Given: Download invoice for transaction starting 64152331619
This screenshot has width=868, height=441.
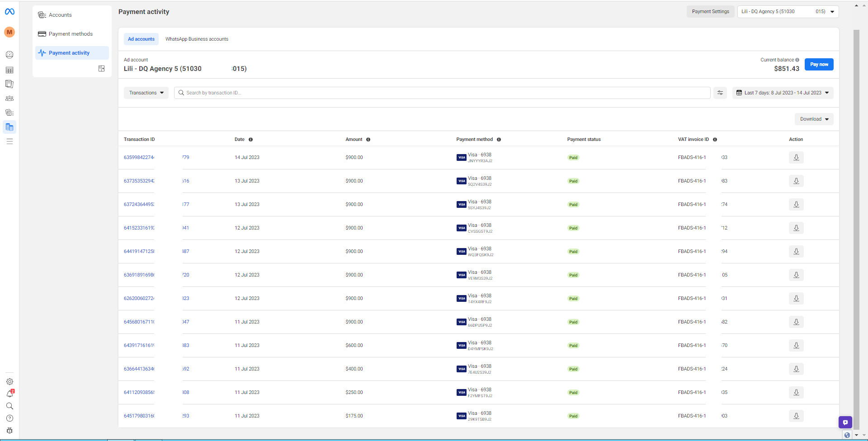Looking at the screenshot, I should (796, 228).
